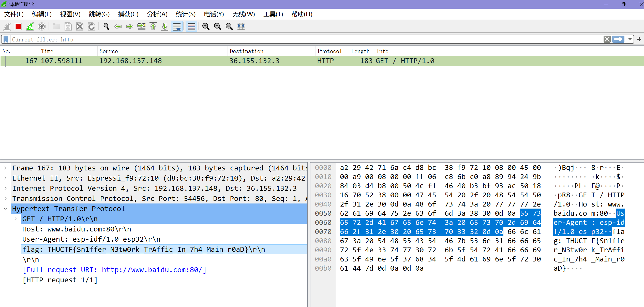Zoom in the main window text
Image resolution: width=644 pixels, height=307 pixels.
[x=206, y=26]
